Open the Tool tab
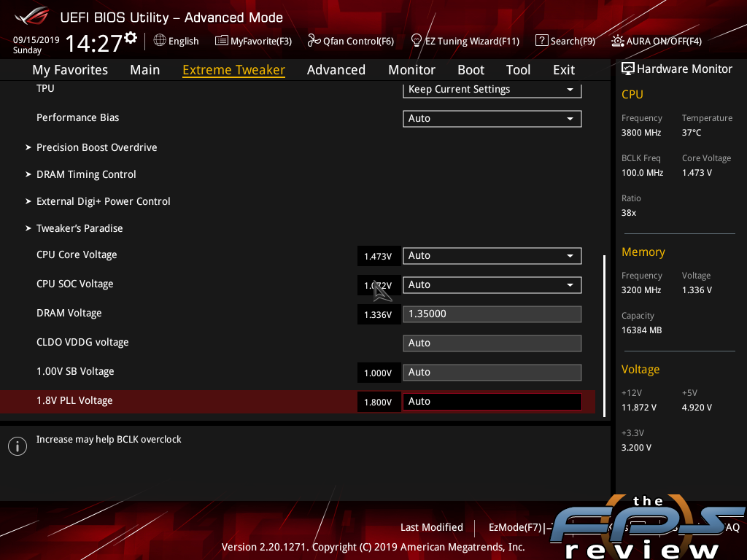747x560 pixels. click(x=518, y=70)
